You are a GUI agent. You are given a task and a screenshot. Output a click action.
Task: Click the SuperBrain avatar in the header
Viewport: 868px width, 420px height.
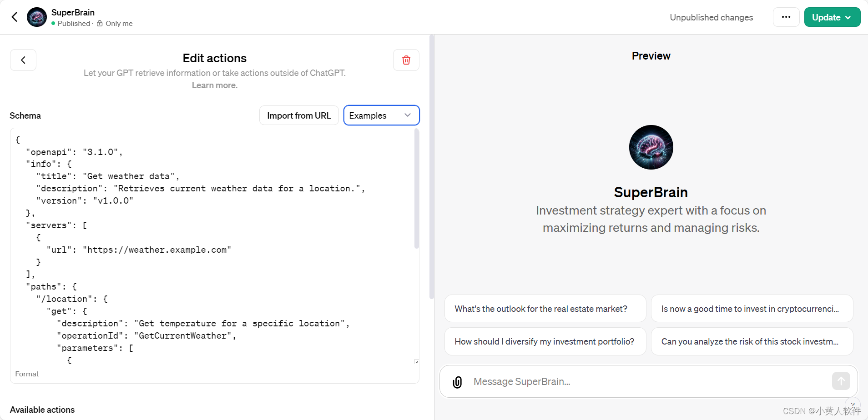click(x=37, y=17)
